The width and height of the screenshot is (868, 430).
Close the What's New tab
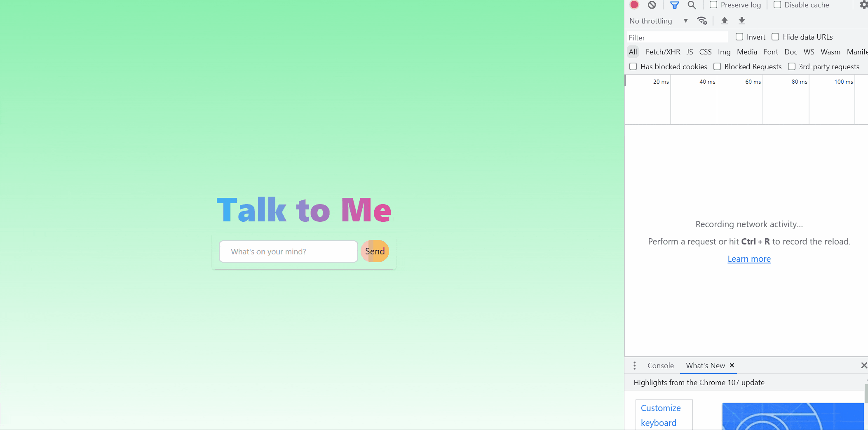[x=732, y=365]
